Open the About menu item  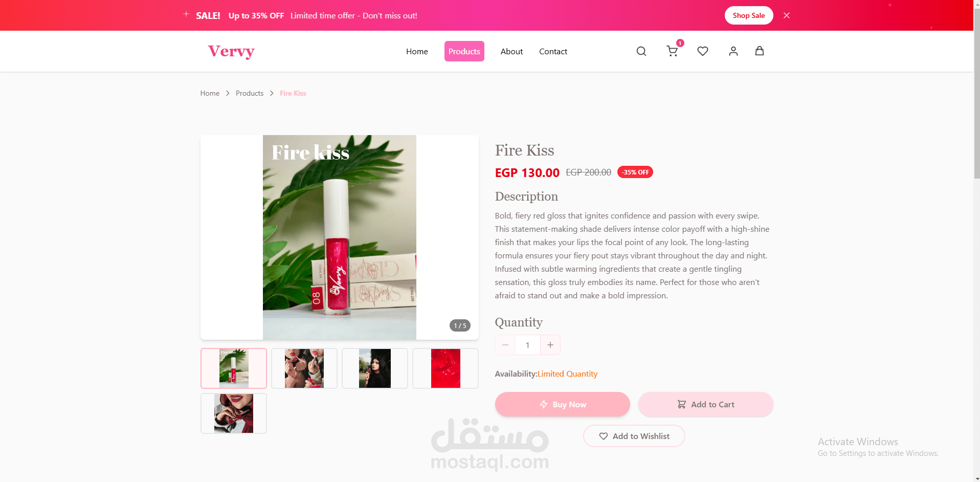pyautogui.click(x=511, y=51)
